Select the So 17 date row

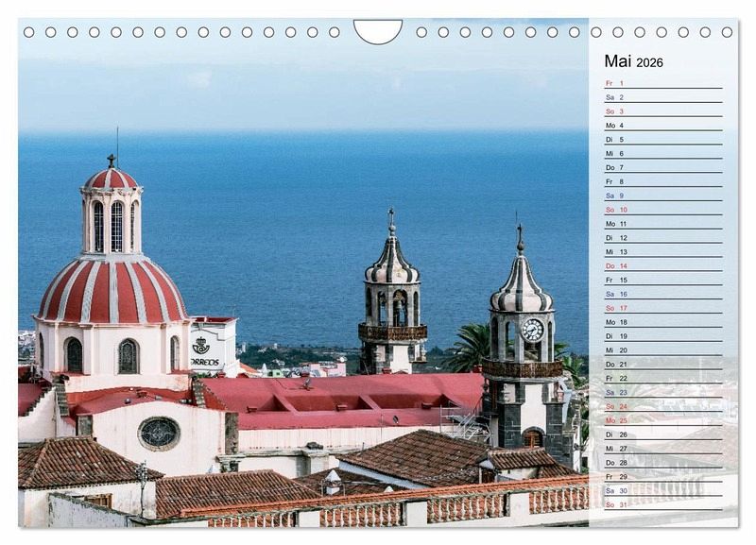(x=662, y=308)
